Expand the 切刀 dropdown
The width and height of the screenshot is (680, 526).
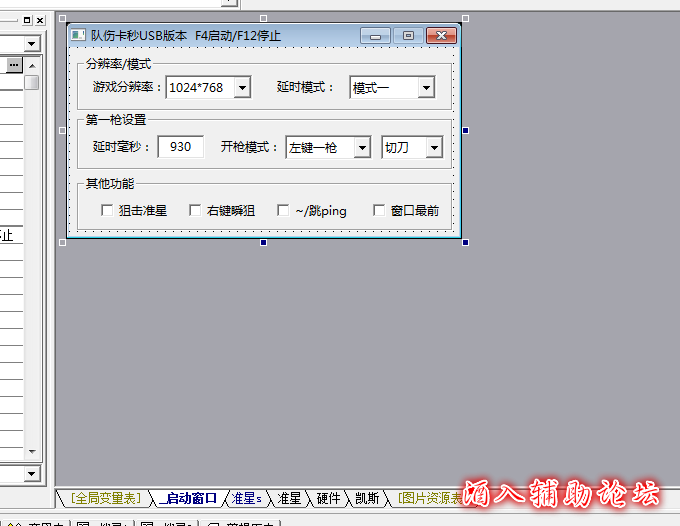pyautogui.click(x=434, y=148)
